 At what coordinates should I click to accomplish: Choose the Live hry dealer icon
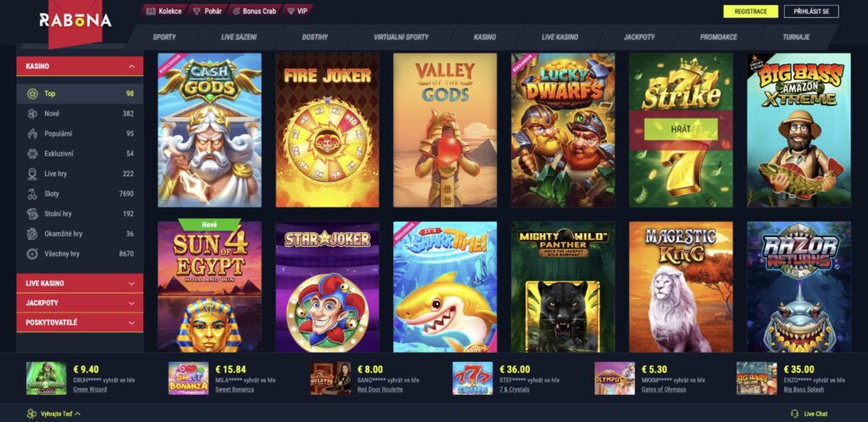click(33, 174)
